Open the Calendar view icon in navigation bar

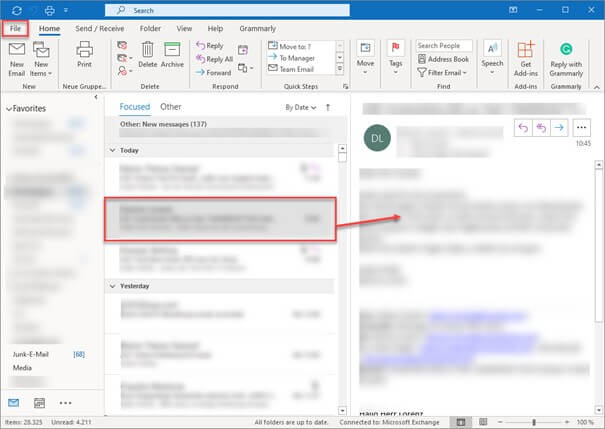(40, 403)
